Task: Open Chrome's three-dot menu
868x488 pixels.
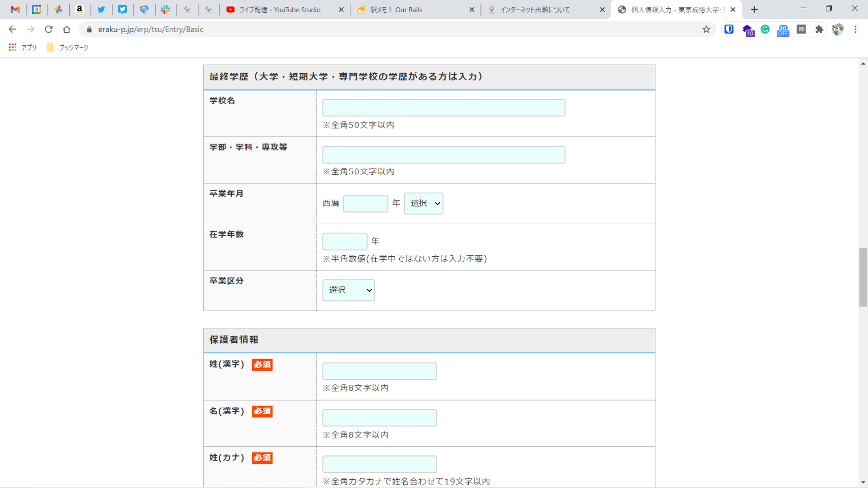Action: pyautogui.click(x=856, y=29)
